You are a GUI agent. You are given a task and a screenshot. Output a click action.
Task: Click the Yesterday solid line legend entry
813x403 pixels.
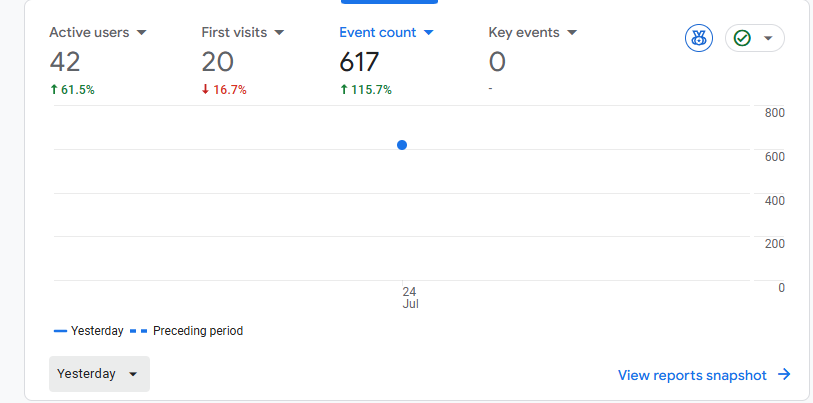click(x=89, y=331)
